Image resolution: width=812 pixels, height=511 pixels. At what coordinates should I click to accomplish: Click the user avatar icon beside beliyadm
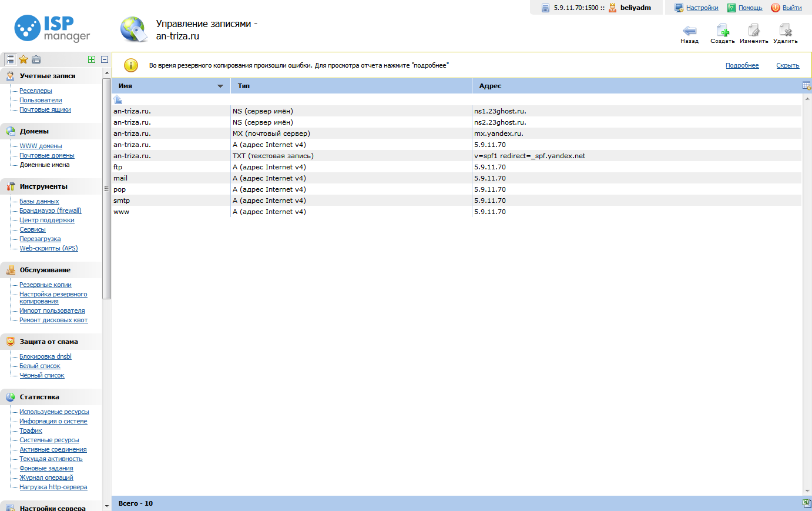pyautogui.click(x=612, y=8)
